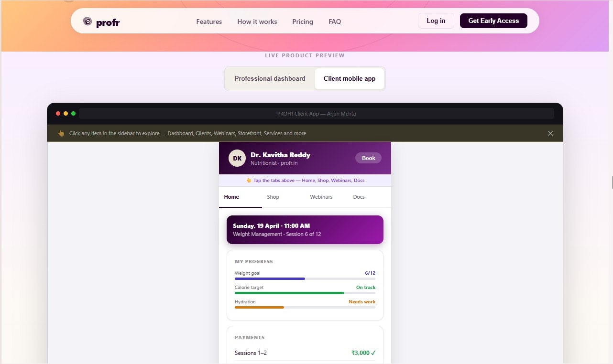Click the yellow window dot in mockup
The height and width of the screenshot is (364, 613).
click(x=66, y=113)
